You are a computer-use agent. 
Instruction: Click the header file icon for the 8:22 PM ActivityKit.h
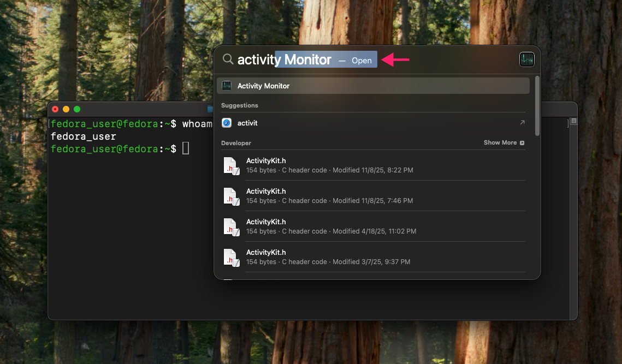[x=231, y=166]
